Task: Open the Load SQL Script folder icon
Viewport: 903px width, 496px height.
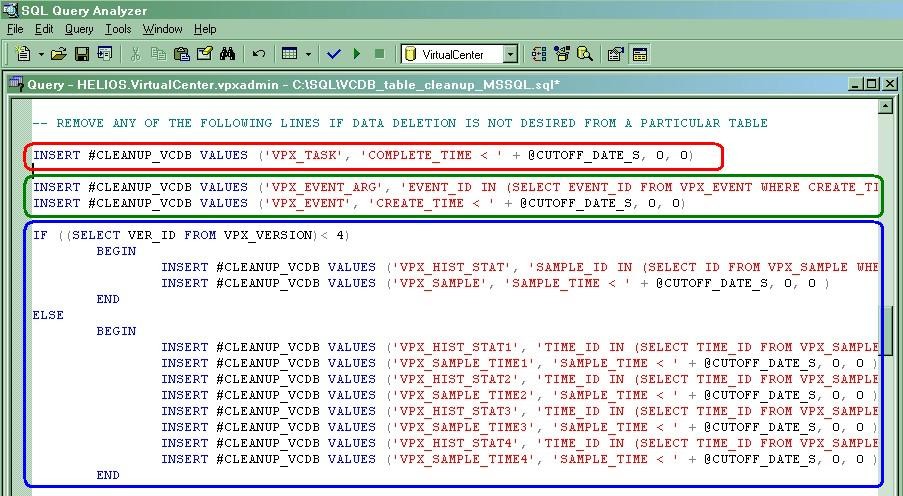Action: click(59, 54)
